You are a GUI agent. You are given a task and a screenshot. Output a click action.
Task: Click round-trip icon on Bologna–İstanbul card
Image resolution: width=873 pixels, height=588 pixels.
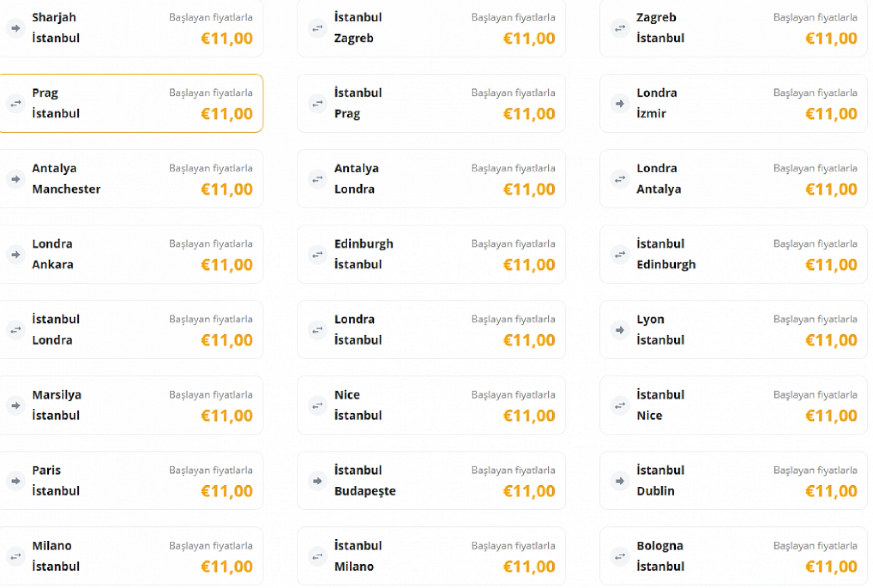620,556
